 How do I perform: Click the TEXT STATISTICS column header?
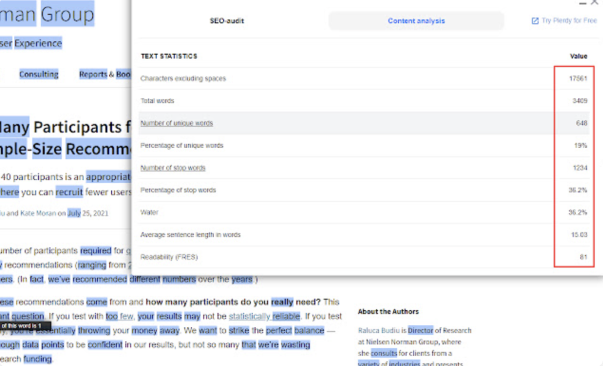click(169, 56)
